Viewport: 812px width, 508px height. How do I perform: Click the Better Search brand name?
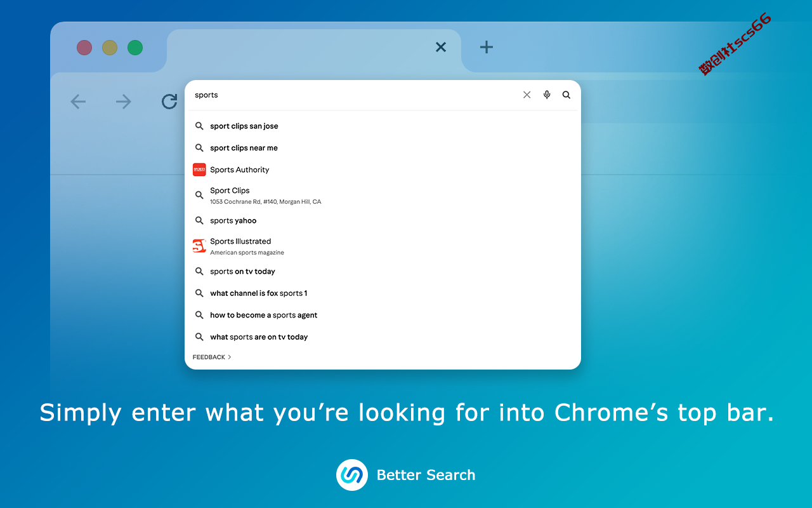(x=426, y=475)
